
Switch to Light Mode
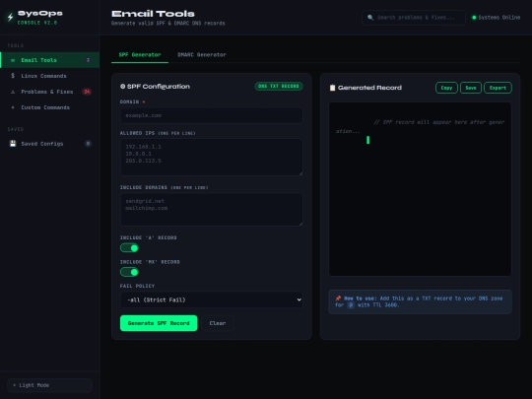tap(49, 385)
